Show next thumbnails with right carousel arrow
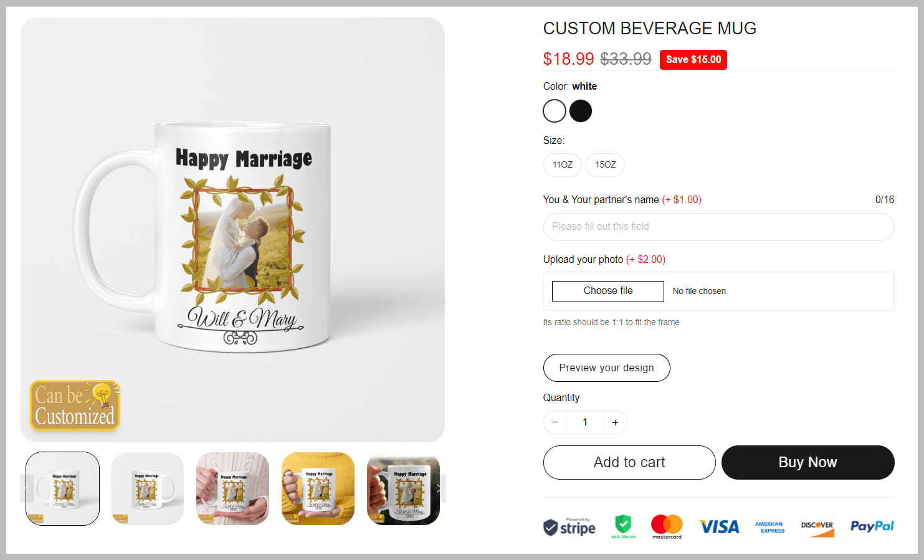This screenshot has height=560, width=924. click(x=439, y=488)
